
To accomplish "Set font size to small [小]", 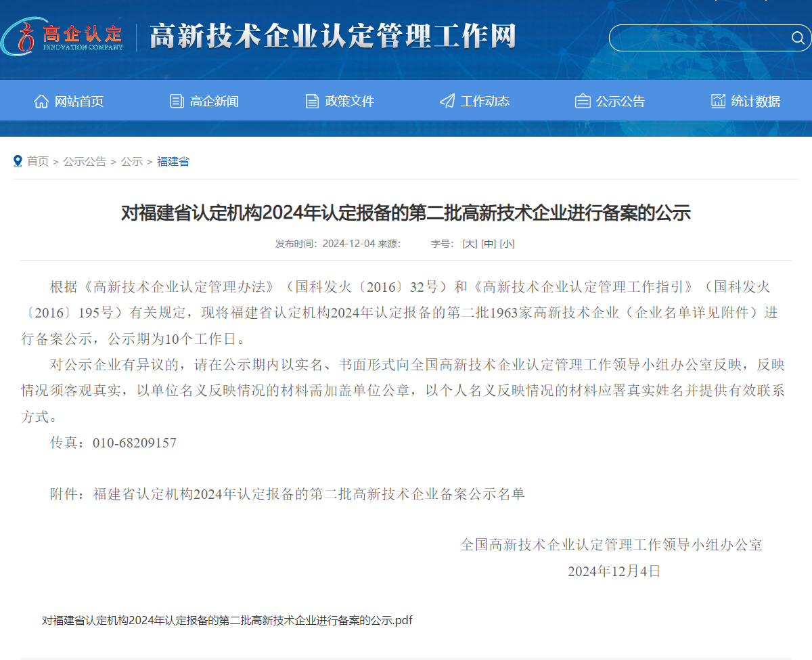I will click(x=507, y=244).
